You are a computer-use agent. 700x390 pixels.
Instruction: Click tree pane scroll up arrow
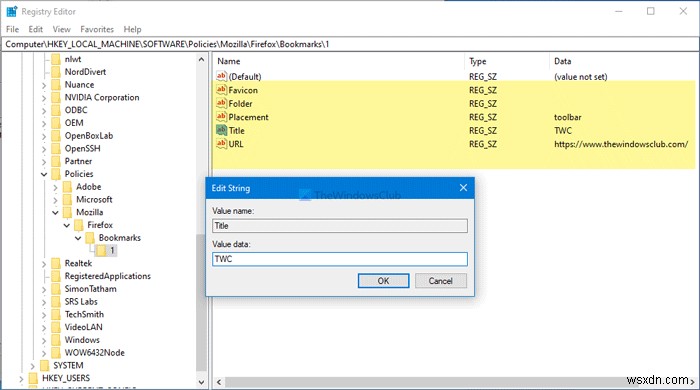point(201,59)
